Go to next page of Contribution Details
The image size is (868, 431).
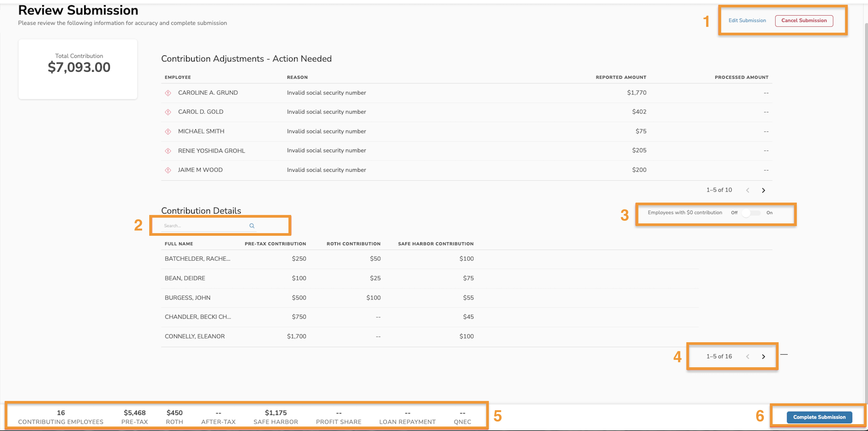tap(763, 357)
